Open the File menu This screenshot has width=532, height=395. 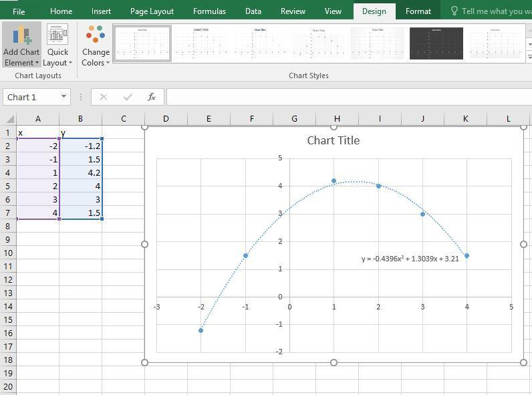click(19, 11)
